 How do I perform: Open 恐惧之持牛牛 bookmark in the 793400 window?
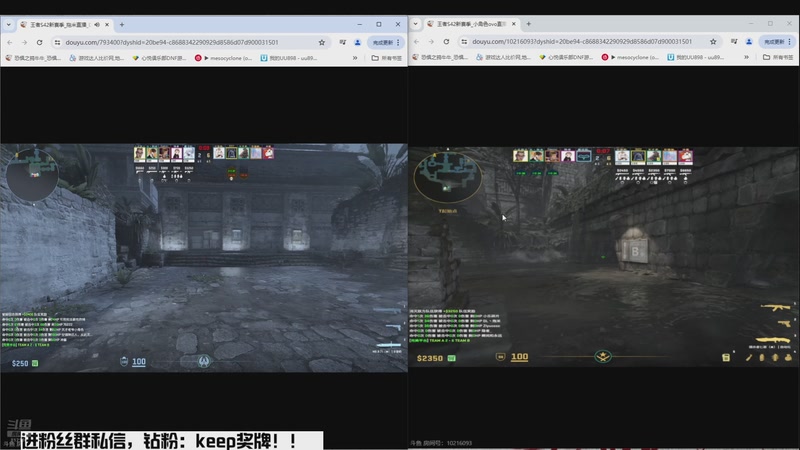33,58
